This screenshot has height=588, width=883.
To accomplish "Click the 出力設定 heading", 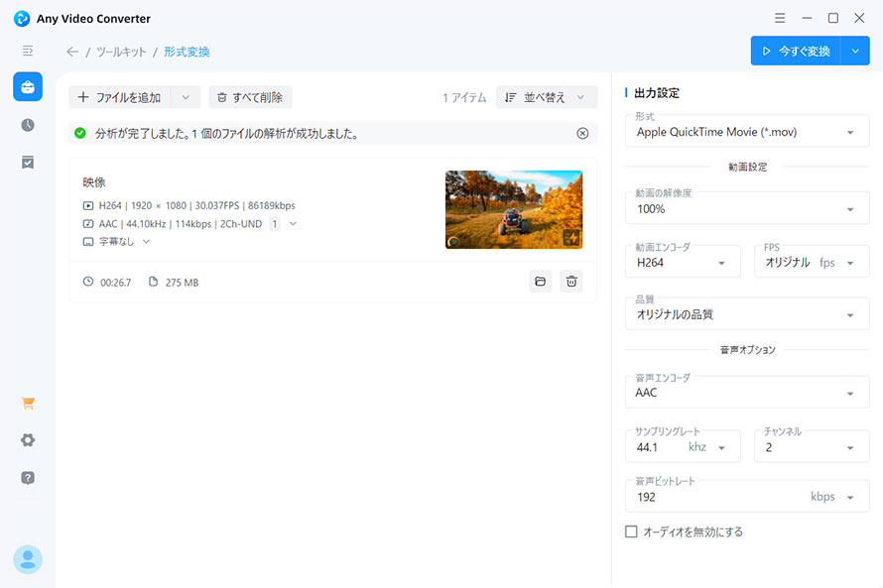I will pos(657,93).
